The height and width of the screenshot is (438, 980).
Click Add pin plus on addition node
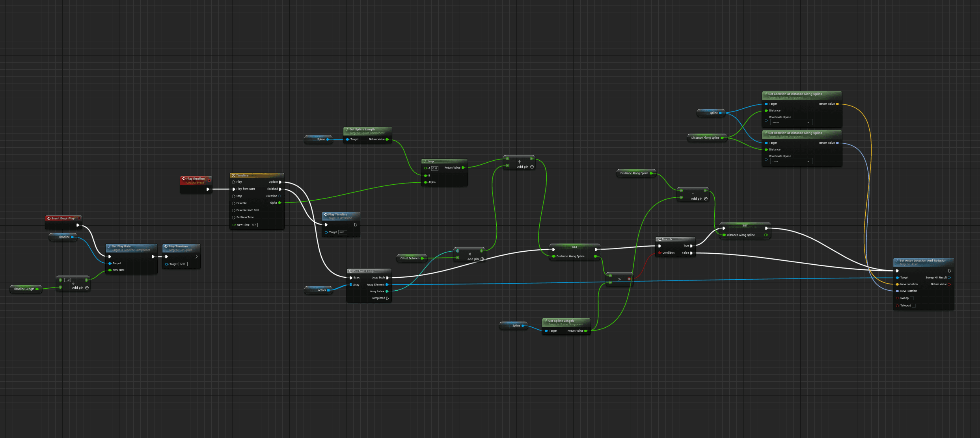[532, 167]
